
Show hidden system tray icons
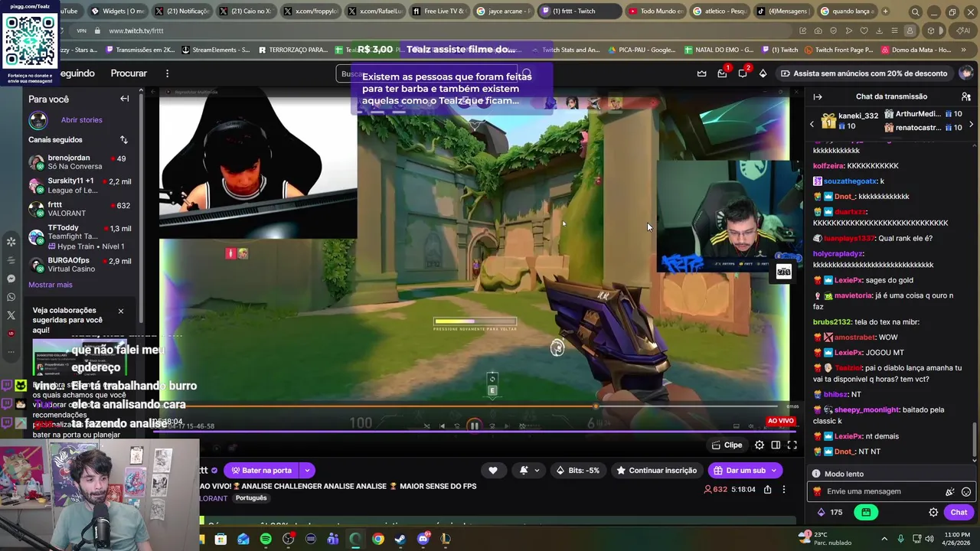coord(884,539)
